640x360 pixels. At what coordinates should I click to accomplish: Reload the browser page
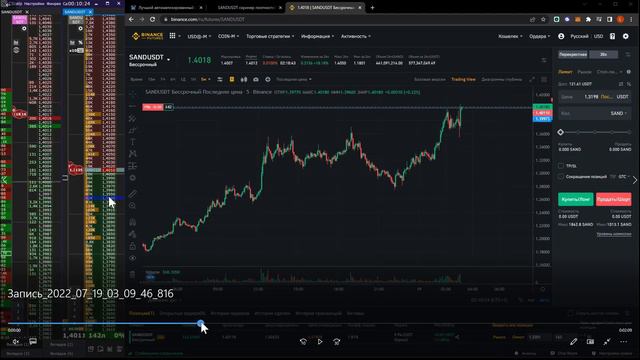[152, 19]
